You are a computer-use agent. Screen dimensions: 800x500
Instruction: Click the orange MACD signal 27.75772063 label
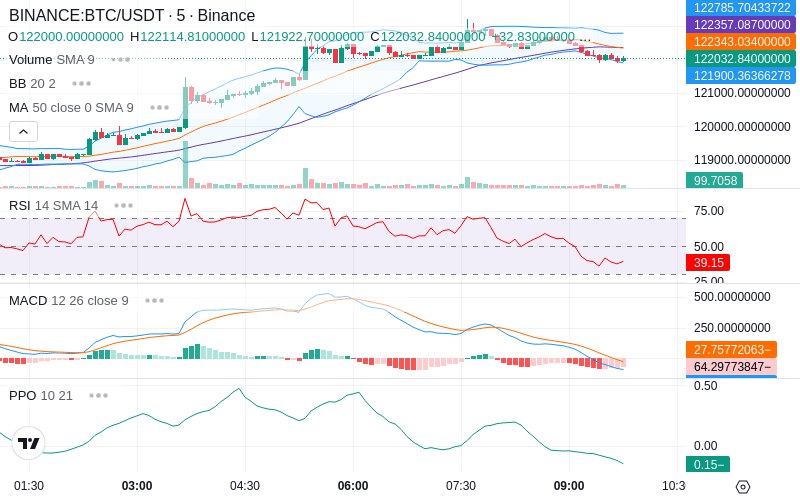732,349
